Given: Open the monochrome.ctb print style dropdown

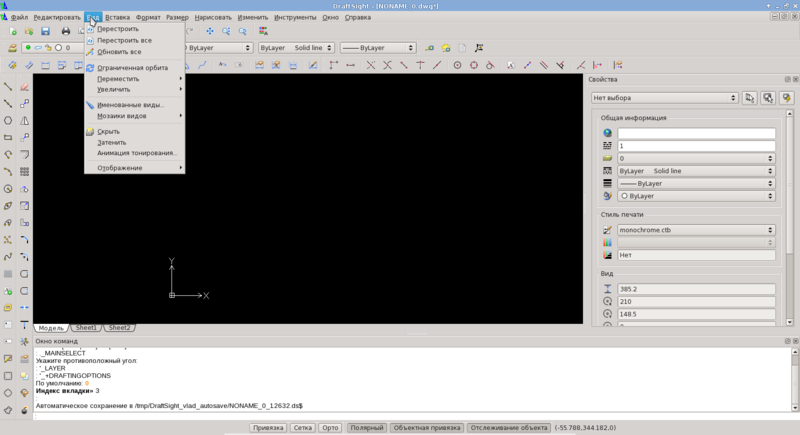Looking at the screenshot, I should coord(696,230).
